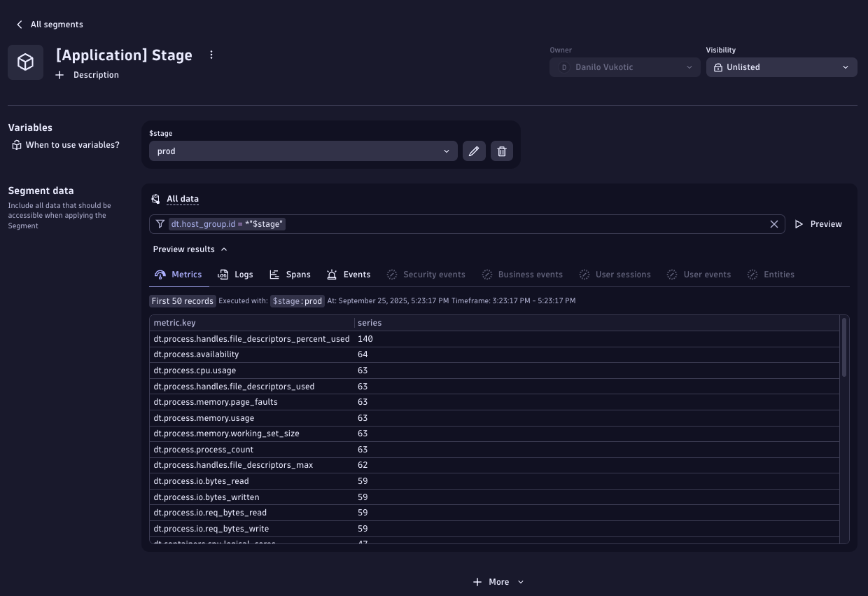The width and height of the screenshot is (868, 596).
Task: Expand the More options menu
Action: (x=498, y=582)
